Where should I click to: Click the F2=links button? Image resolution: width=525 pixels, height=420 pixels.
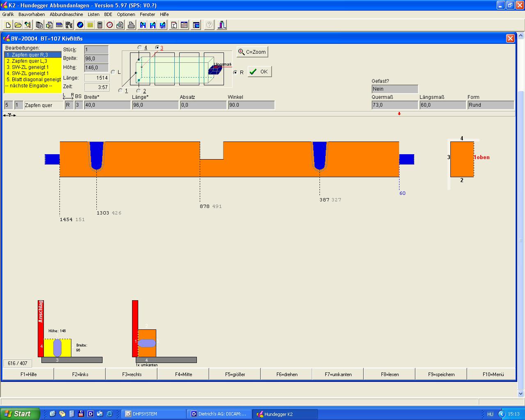click(x=80, y=374)
